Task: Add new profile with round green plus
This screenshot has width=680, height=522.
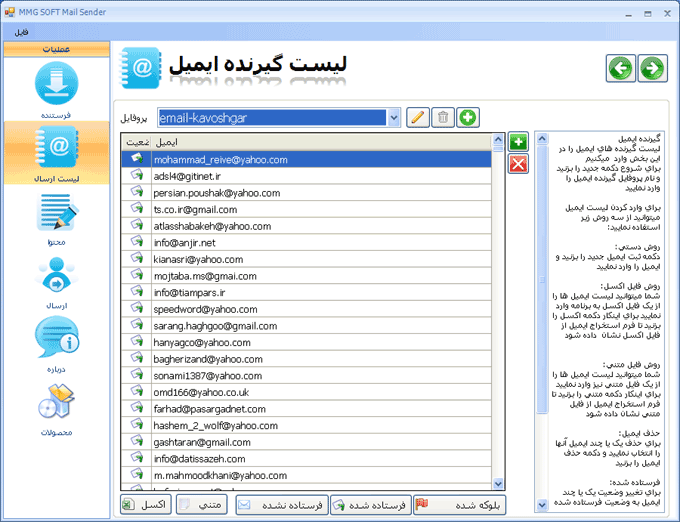Action: (468, 117)
